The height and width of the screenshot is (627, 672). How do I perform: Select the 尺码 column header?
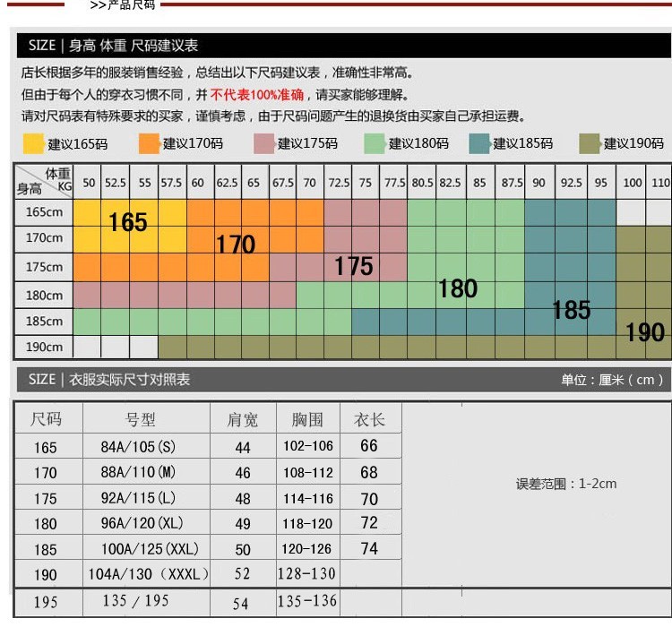pos(47,419)
